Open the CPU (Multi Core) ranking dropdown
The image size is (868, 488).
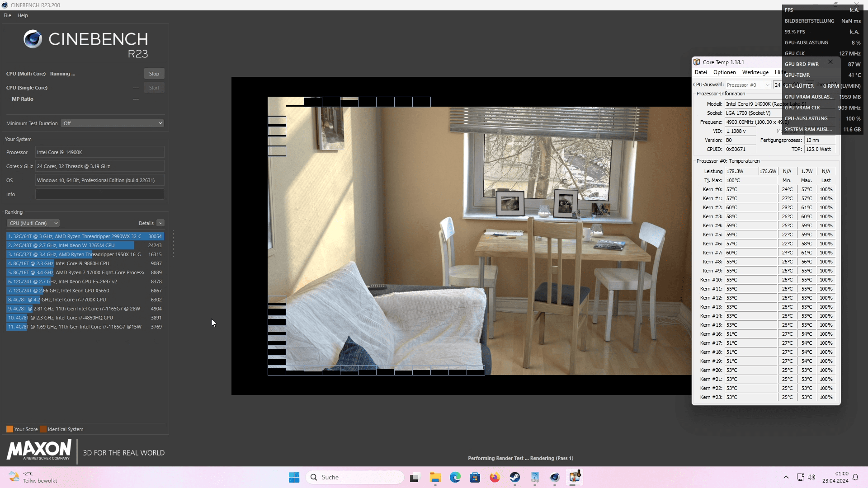click(x=33, y=223)
